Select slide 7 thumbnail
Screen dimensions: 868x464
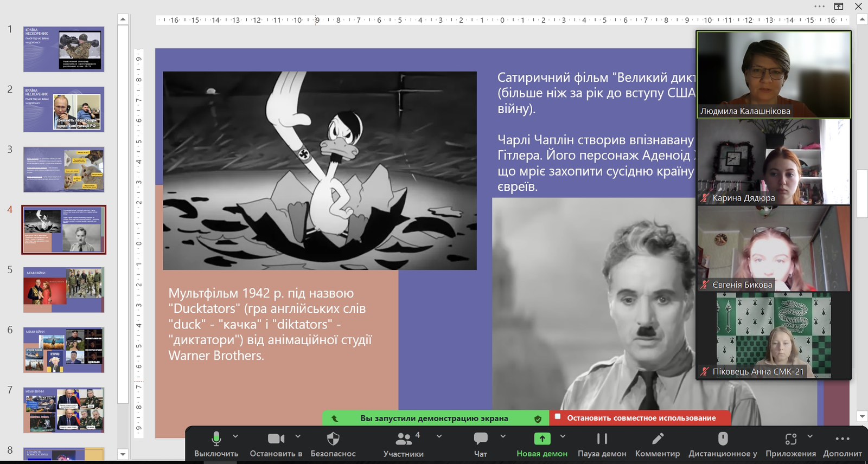click(x=63, y=410)
